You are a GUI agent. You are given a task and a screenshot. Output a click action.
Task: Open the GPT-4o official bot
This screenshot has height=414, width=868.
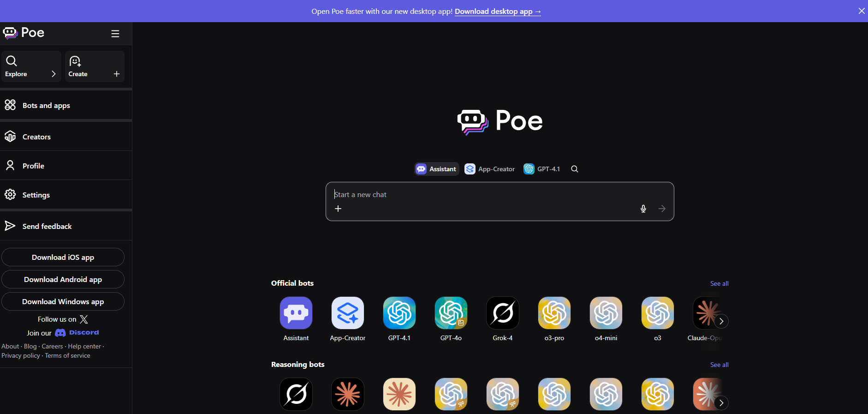click(x=451, y=319)
